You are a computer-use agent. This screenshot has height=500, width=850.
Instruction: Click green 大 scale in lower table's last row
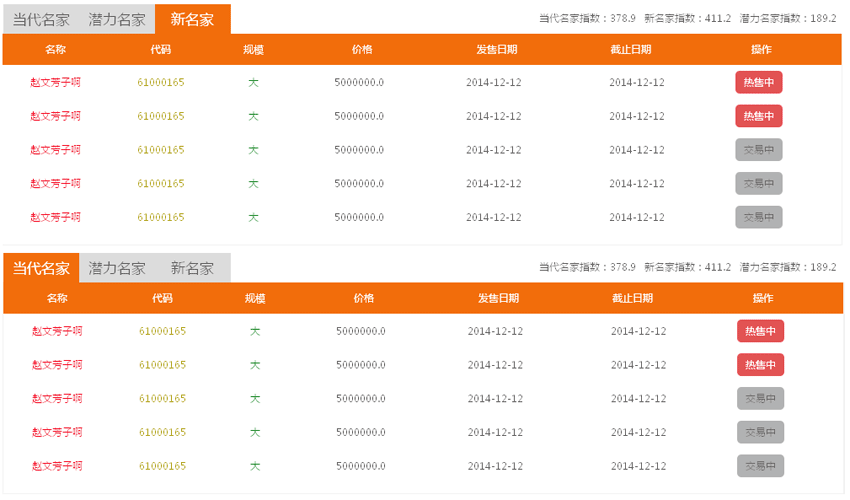255,465
